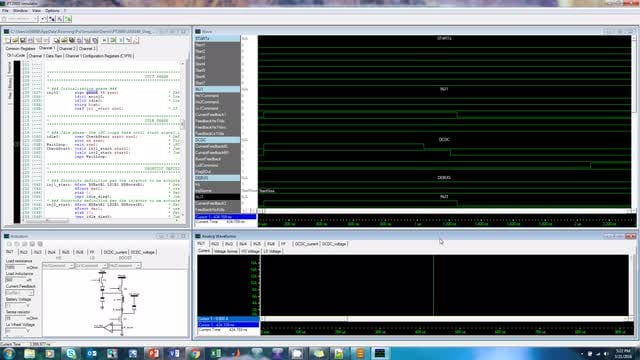The height and width of the screenshot is (360, 640).
Task: Switch to the Common Registers tab
Action: pyautogui.click(x=20, y=49)
